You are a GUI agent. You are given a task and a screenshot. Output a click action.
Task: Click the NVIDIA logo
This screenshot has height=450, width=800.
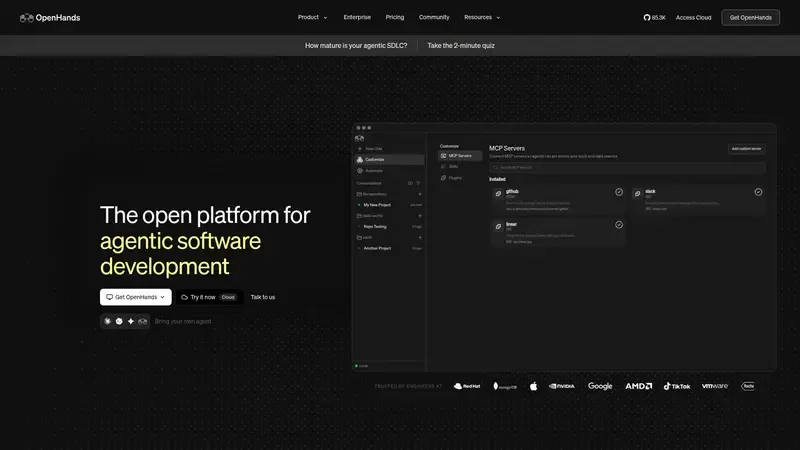pos(562,386)
